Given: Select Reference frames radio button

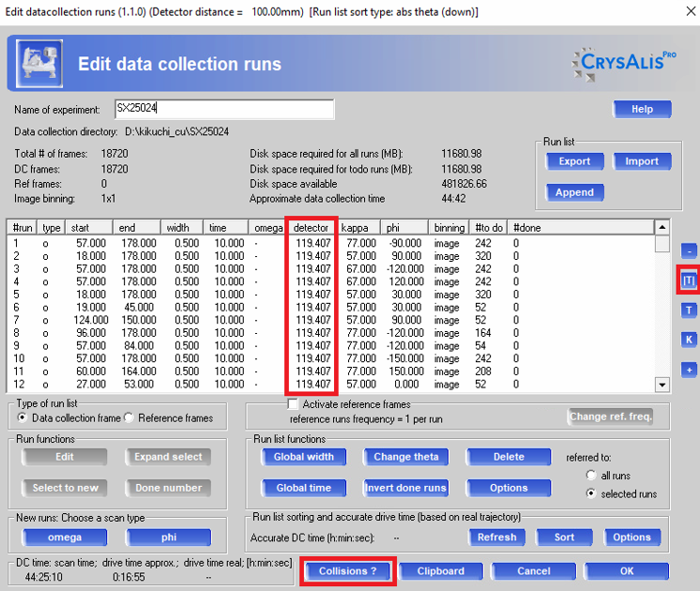Looking at the screenshot, I should pos(129,417).
